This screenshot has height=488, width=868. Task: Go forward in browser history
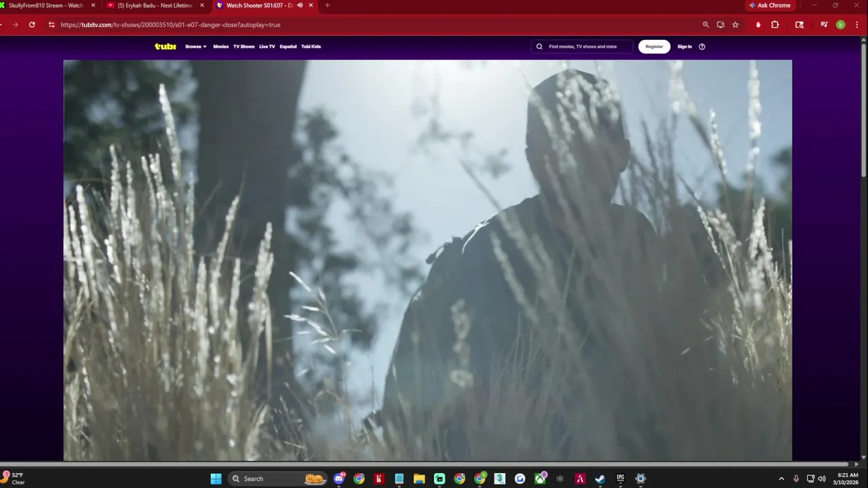[15, 24]
